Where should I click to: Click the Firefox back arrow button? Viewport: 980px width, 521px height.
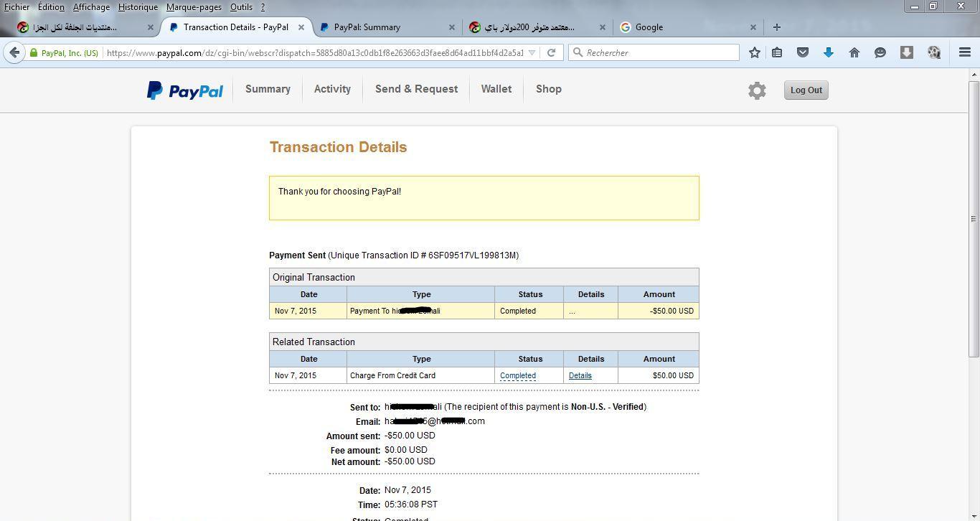[14, 52]
